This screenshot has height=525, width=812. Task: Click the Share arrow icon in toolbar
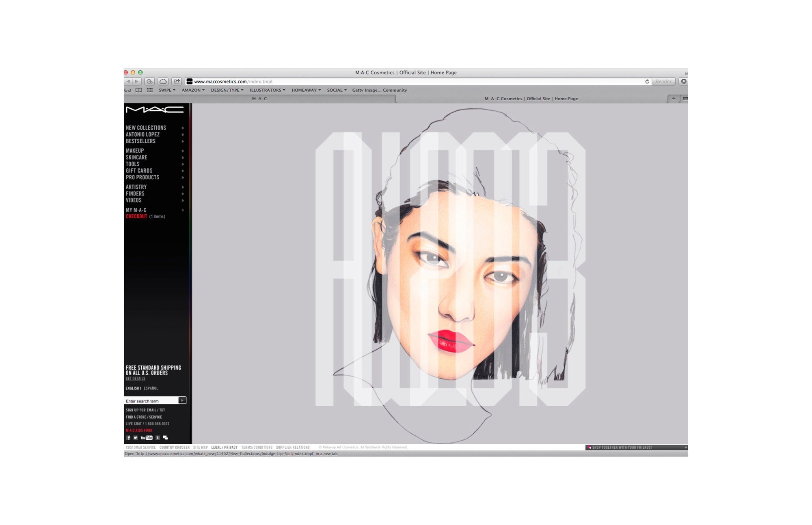[177, 82]
